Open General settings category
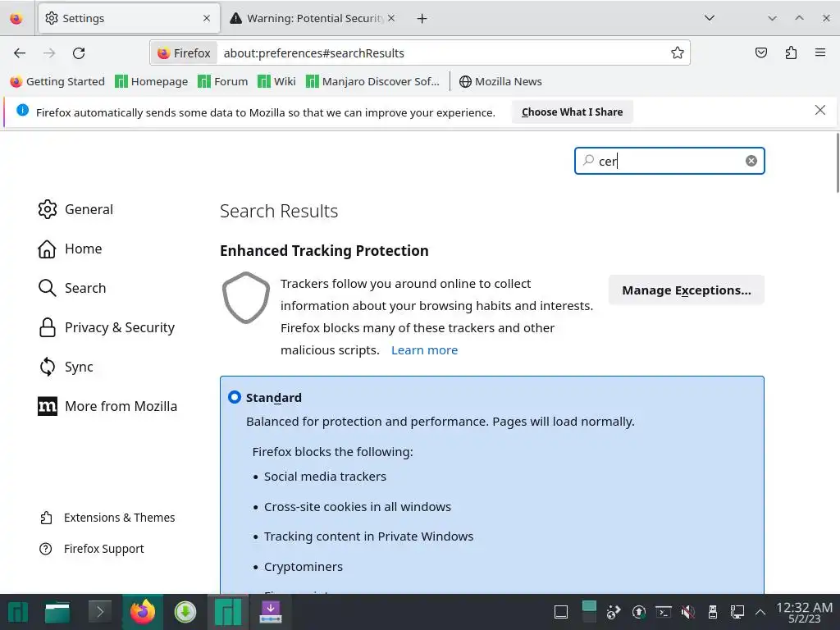The image size is (840, 630). point(75,209)
